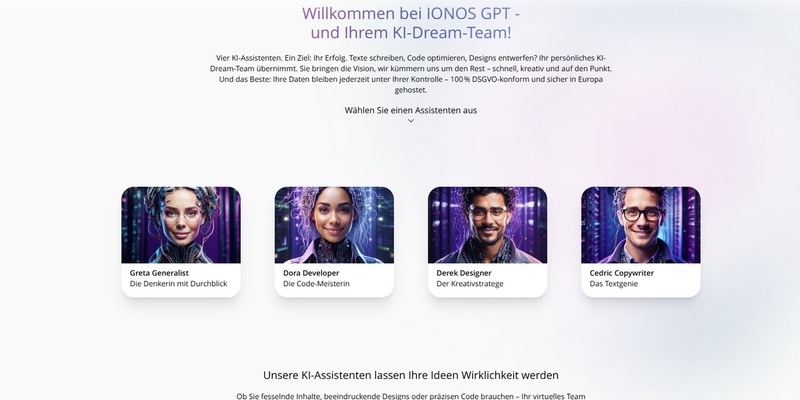This screenshot has height=400, width=800.
Task: Click the 'Cedric Copywriter' name label
Action: coord(621,273)
